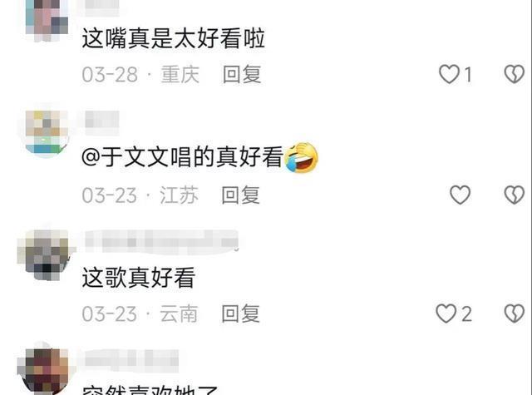This screenshot has height=395, width=532.
Task: Reply to the 重庆 comment via 回复
Action: (242, 74)
